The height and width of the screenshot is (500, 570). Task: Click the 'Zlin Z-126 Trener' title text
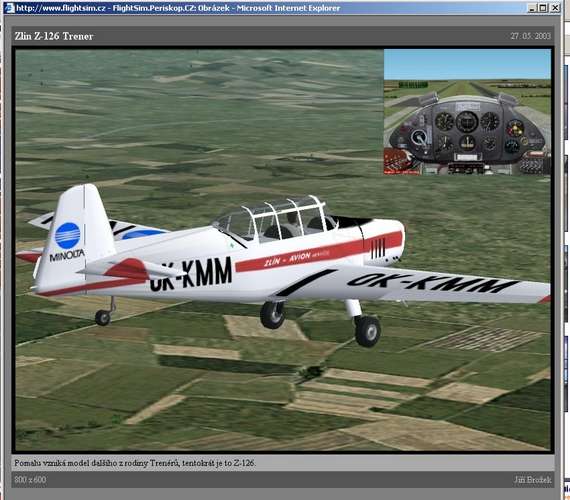tap(54, 36)
